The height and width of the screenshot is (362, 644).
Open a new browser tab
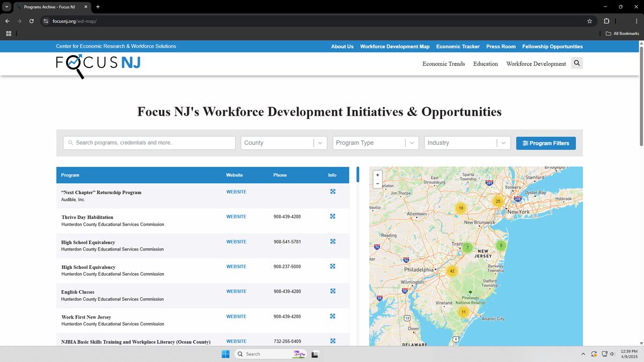(x=98, y=6)
